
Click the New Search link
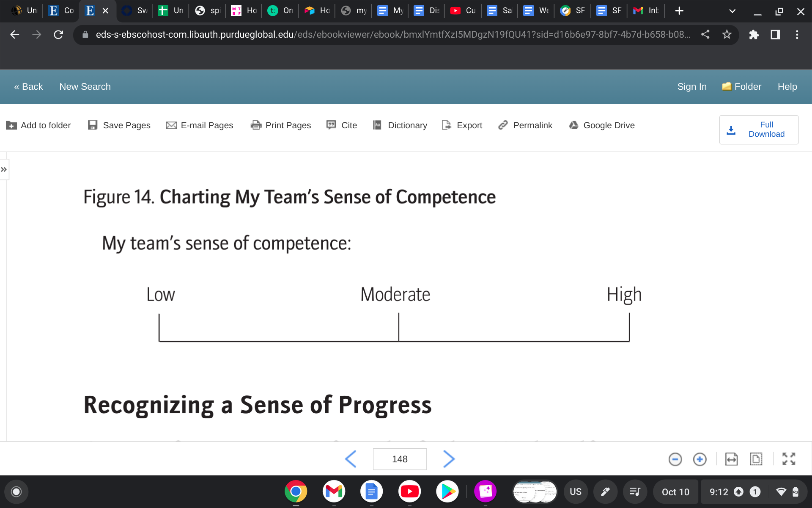point(85,86)
